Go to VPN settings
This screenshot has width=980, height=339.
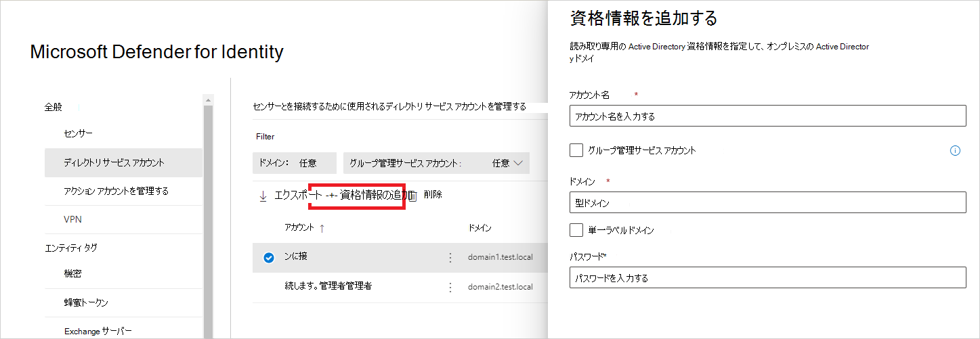(x=72, y=220)
